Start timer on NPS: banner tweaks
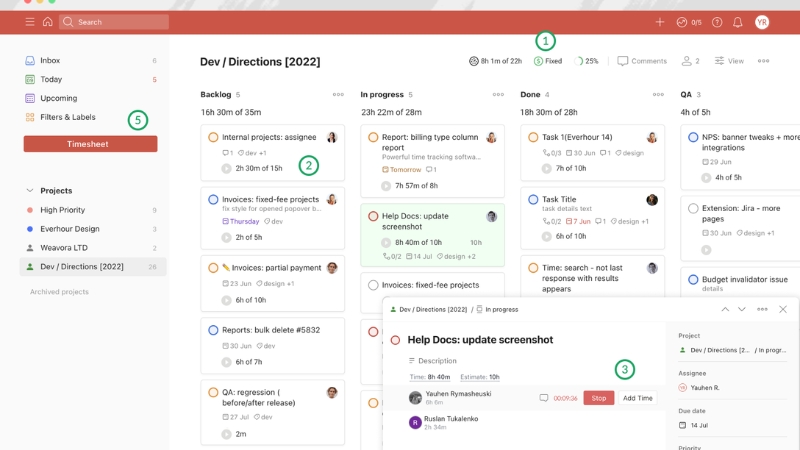The height and width of the screenshot is (450, 800). click(706, 178)
